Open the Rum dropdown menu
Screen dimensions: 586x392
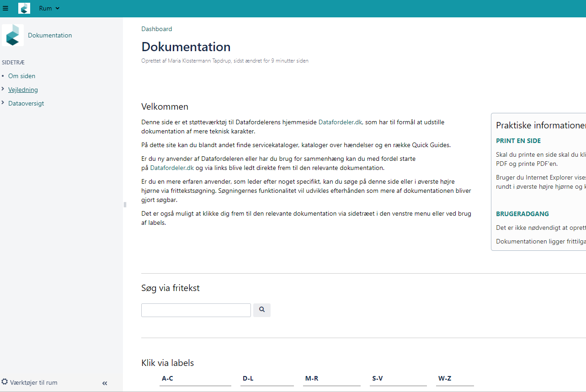click(49, 8)
